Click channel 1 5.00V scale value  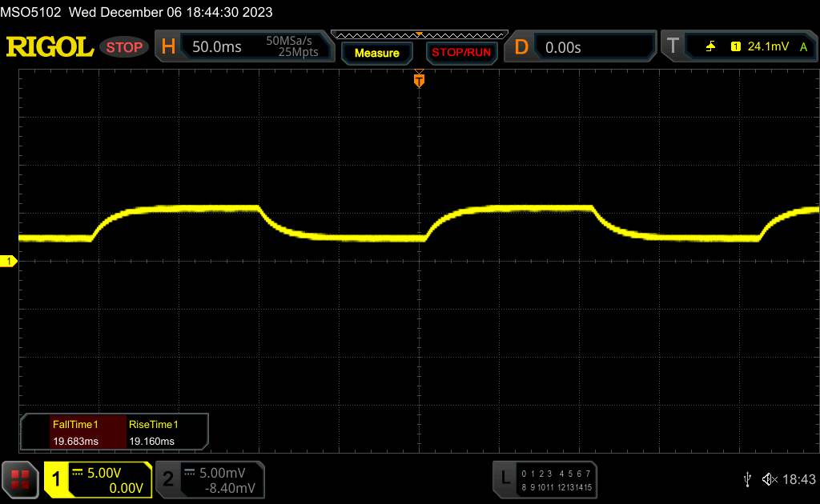(104, 473)
